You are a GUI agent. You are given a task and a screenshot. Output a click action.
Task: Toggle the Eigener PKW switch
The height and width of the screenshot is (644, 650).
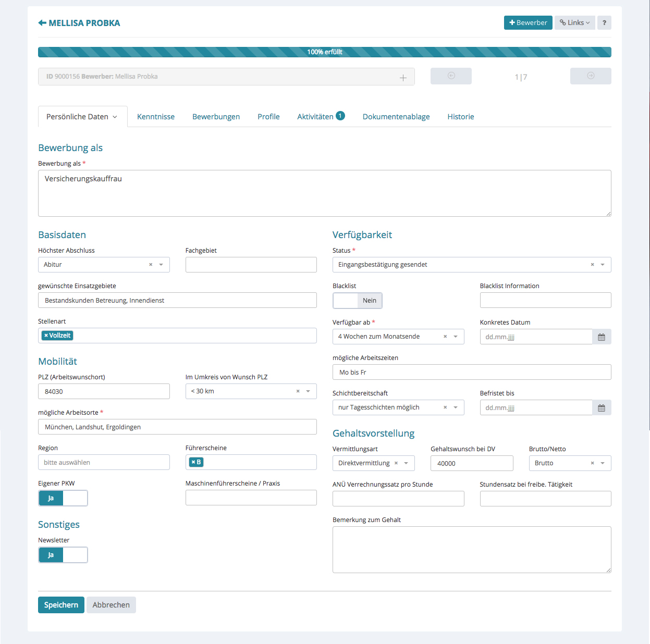63,498
